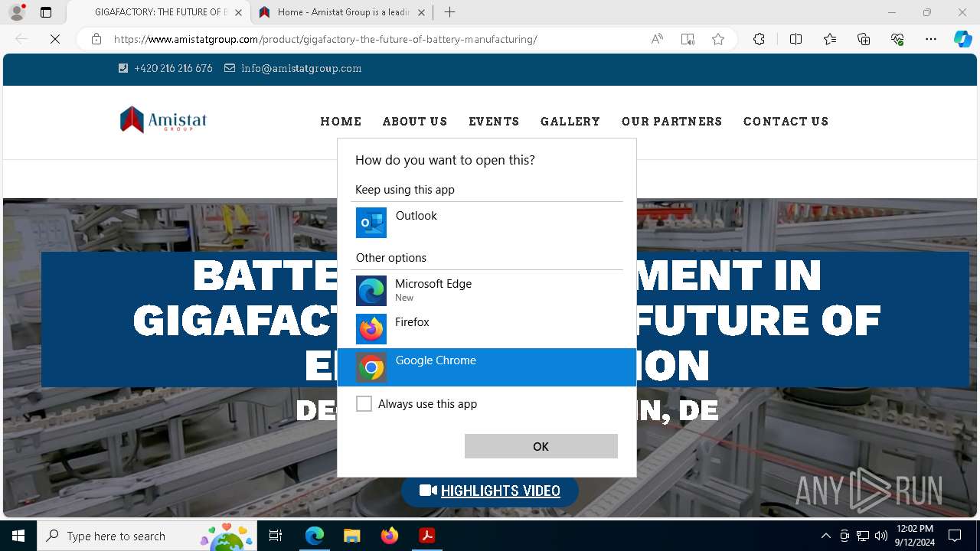Open the HOME menu item

click(x=341, y=122)
